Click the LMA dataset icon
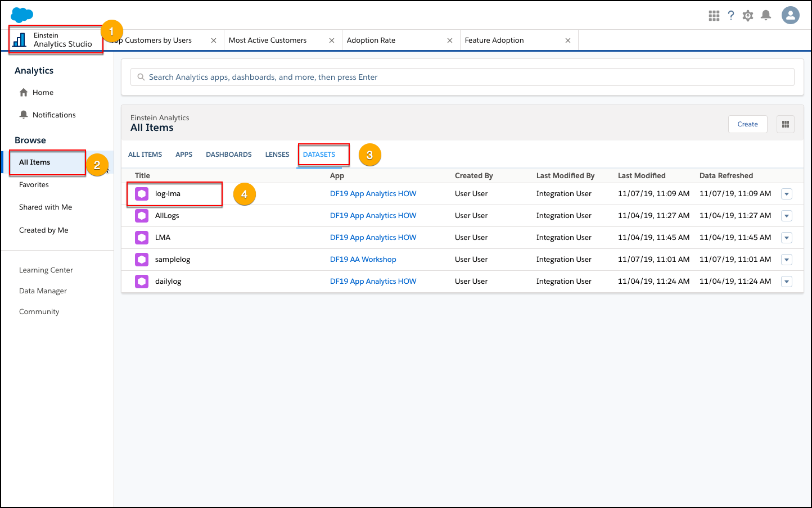Image resolution: width=812 pixels, height=508 pixels. pyautogui.click(x=142, y=238)
